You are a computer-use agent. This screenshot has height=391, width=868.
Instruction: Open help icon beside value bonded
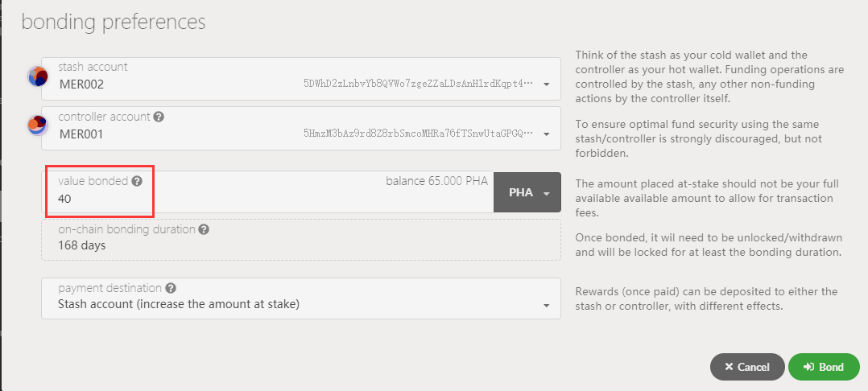click(x=137, y=181)
